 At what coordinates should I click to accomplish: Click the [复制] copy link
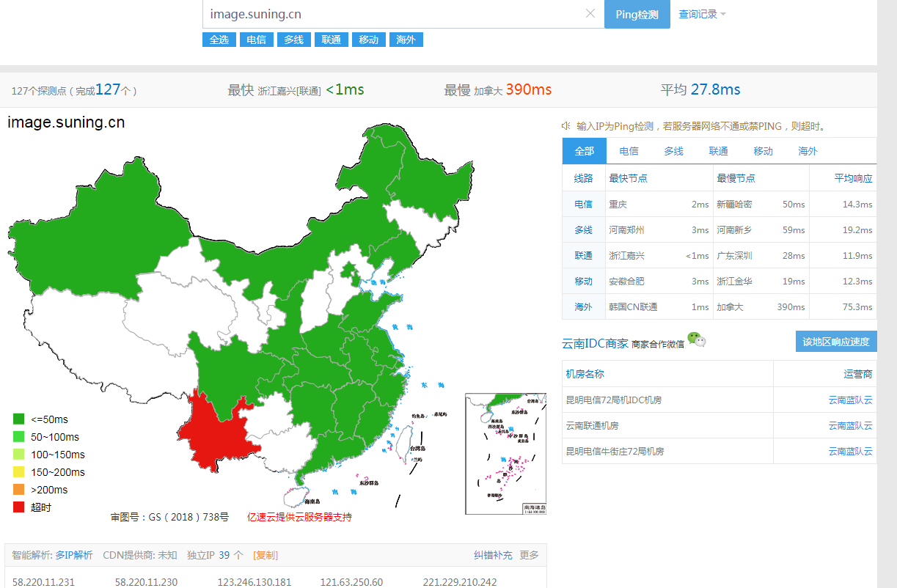pos(266,555)
